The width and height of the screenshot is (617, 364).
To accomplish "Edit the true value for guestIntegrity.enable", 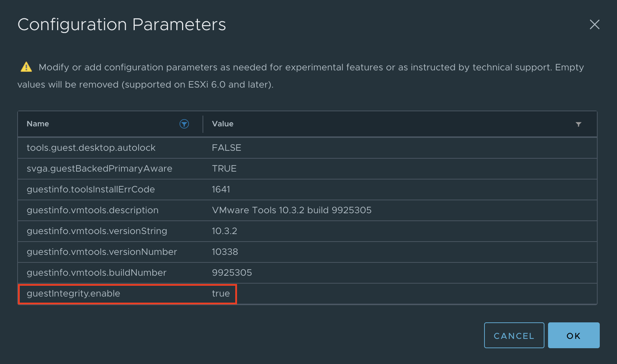I will click(221, 294).
